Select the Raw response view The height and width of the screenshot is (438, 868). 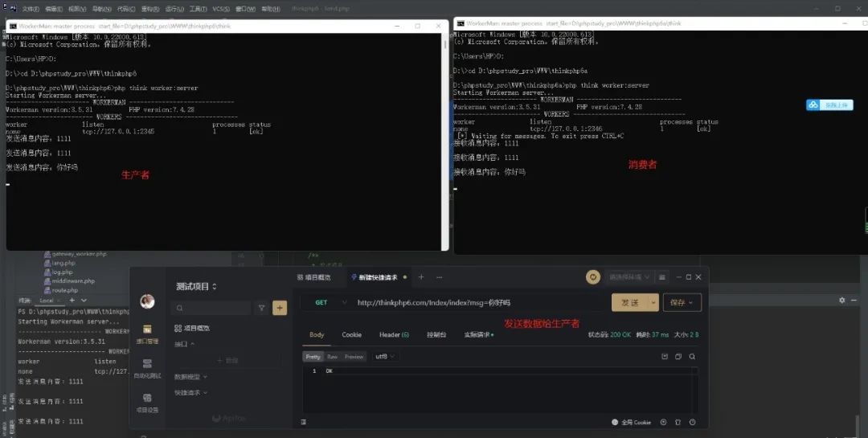[332, 357]
